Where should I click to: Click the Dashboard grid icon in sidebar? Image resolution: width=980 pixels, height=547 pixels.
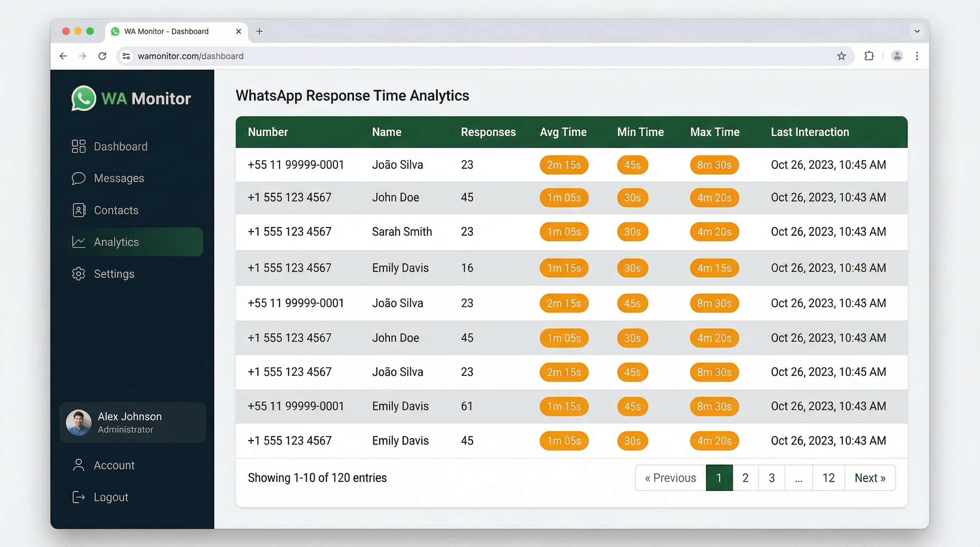[x=78, y=146]
